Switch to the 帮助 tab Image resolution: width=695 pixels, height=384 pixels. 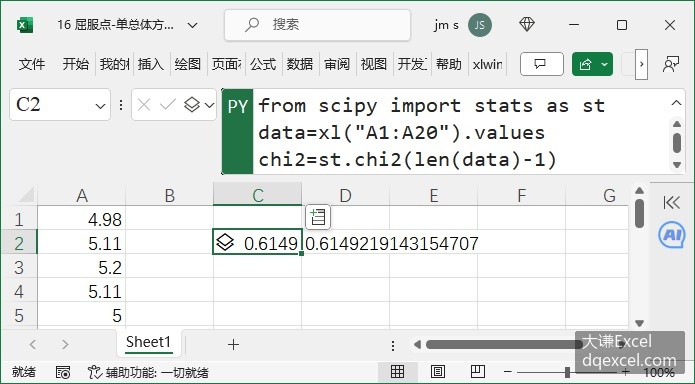coord(449,64)
